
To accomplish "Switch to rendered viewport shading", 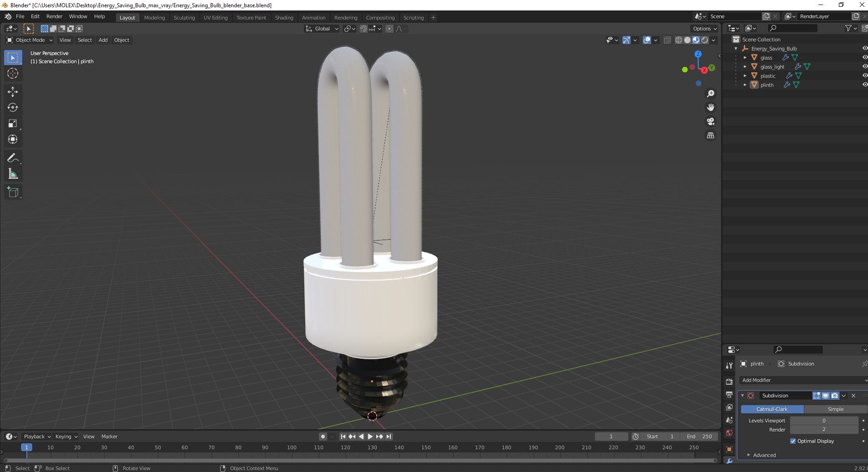I will tap(705, 40).
